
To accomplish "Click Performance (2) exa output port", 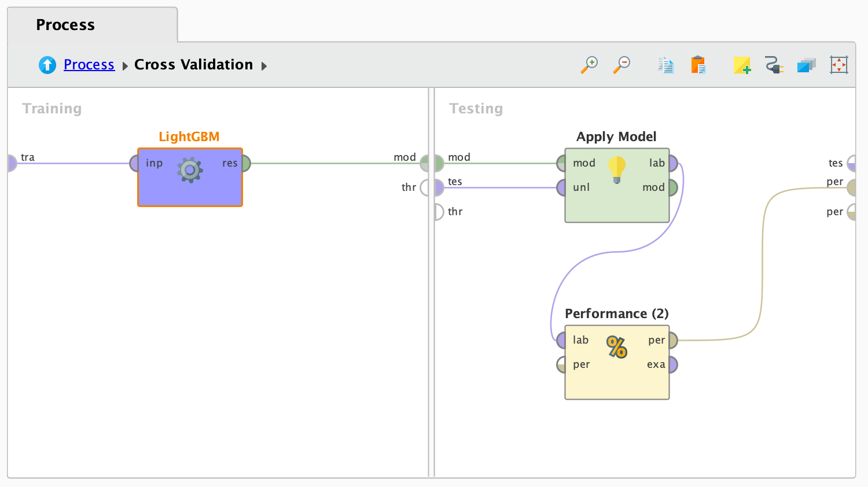I will pyautogui.click(x=672, y=365).
